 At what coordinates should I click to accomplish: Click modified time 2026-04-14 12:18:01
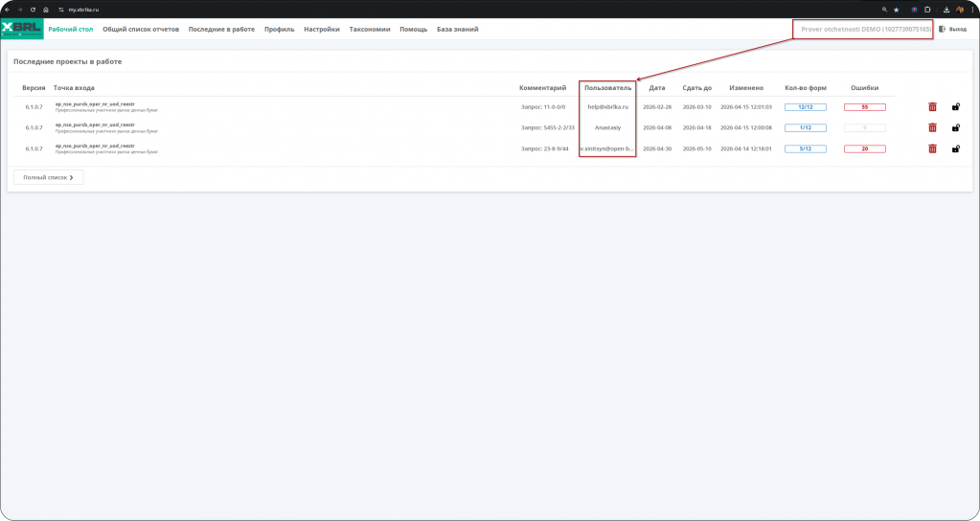click(746, 148)
